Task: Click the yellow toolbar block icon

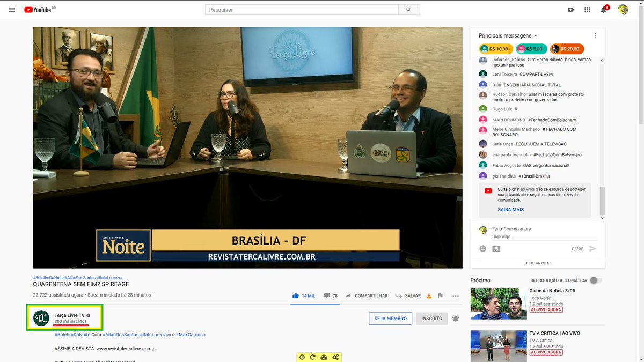Action: [x=302, y=357]
